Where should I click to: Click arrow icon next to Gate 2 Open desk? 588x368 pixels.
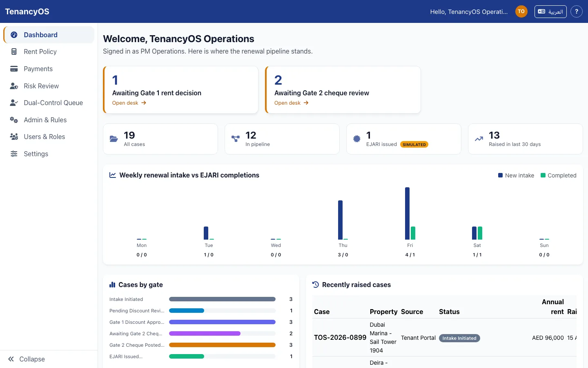click(306, 103)
